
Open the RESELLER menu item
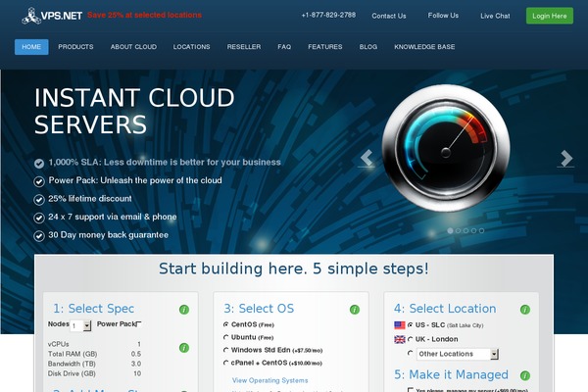[244, 47]
